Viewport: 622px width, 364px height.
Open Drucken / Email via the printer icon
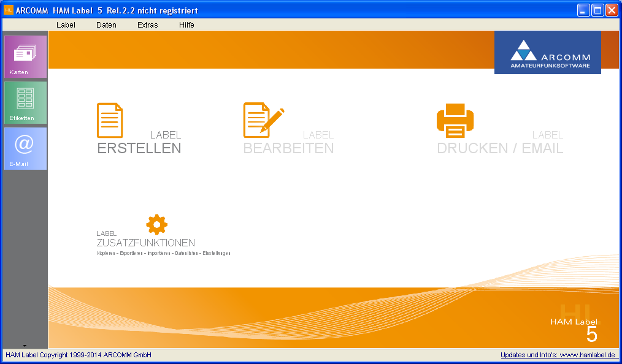455,120
